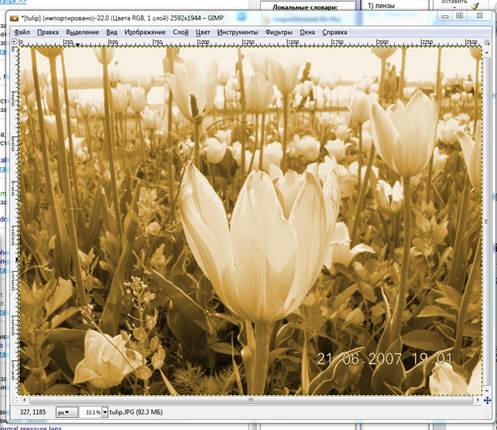This screenshot has height=430, width=497.
Task: Toggle zoom-on-window-resize icon above vertical scrollbar
Action: tap(487, 42)
